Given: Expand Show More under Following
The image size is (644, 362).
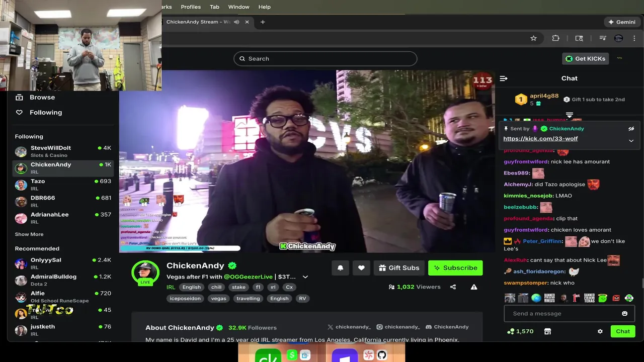Looking at the screenshot, I should click(29, 234).
